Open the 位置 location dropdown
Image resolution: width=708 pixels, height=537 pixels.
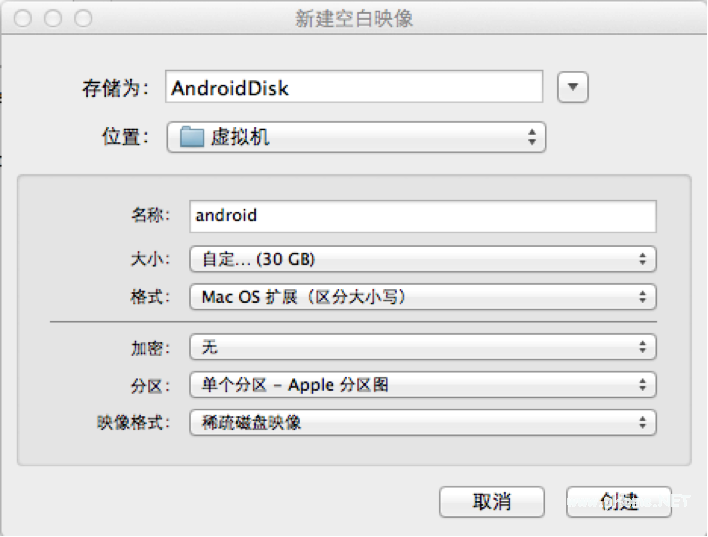(355, 138)
